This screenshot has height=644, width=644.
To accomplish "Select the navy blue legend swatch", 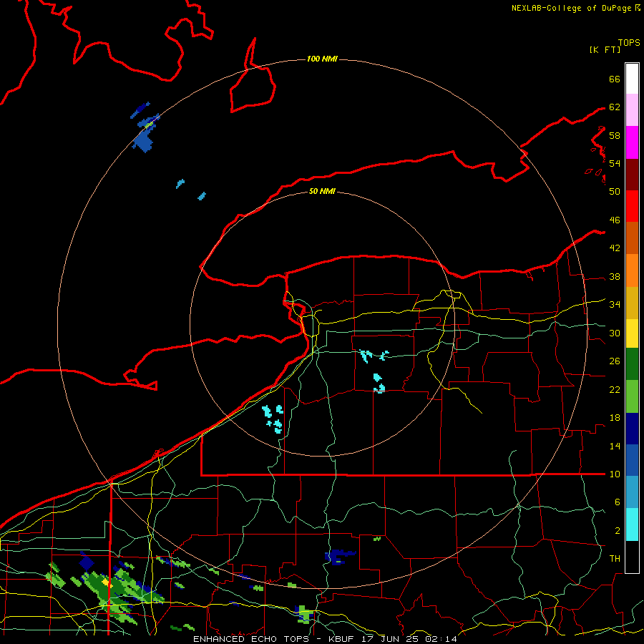I will [632, 429].
